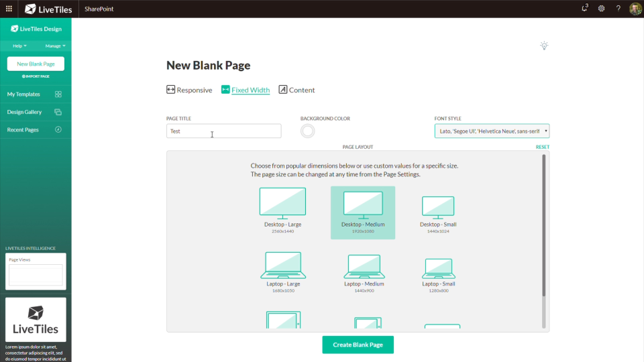Click the LiveTiles promo image in sidebar

(36, 320)
